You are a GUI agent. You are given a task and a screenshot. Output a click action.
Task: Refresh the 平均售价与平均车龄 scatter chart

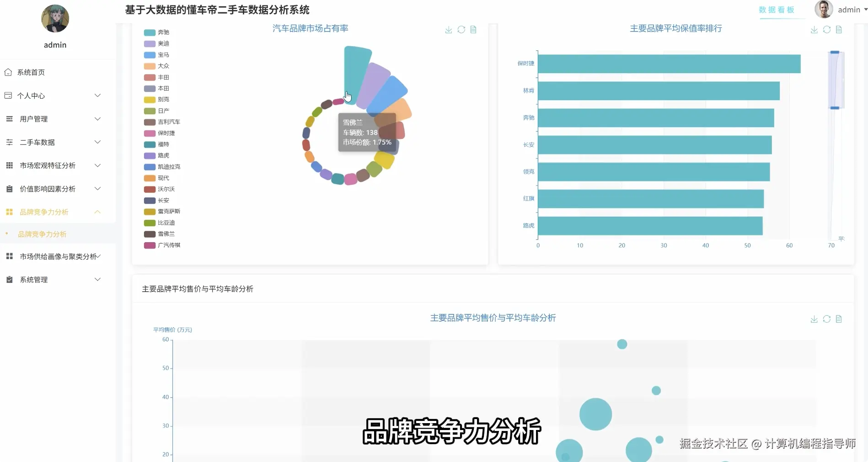[x=826, y=319]
